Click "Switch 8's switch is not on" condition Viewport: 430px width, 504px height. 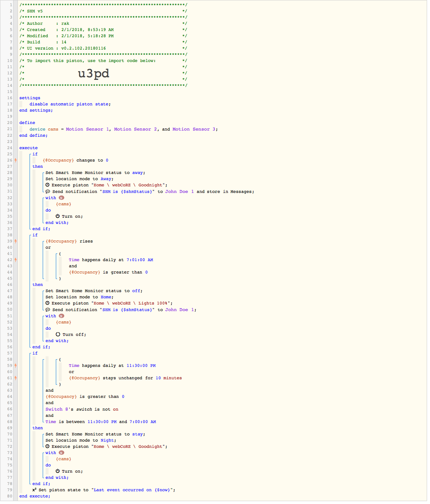82,409
